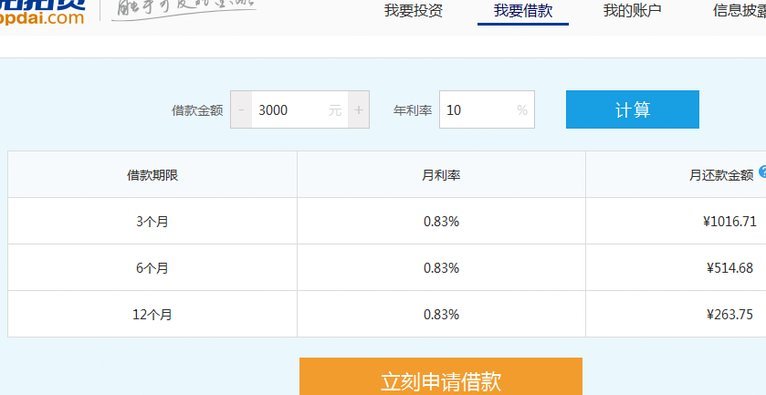The height and width of the screenshot is (395, 766).
Task: Select 0.83% in the 12个月 row
Action: [x=441, y=314]
